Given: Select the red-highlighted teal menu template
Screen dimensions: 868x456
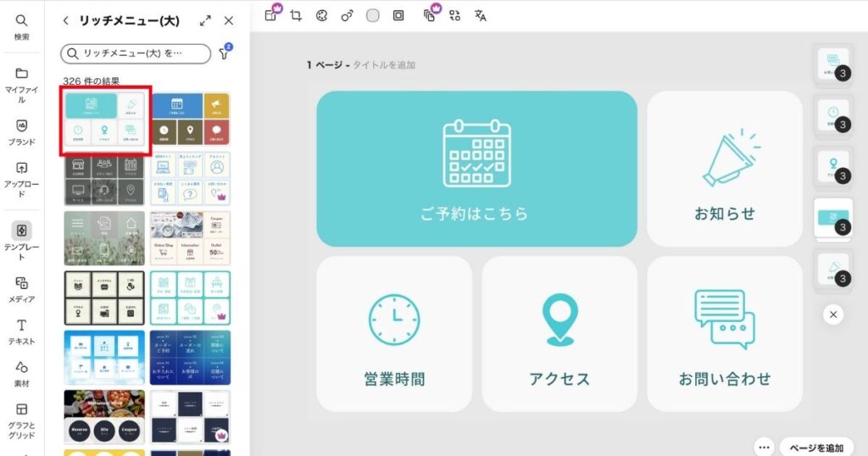Looking at the screenshot, I should pyautogui.click(x=104, y=120).
